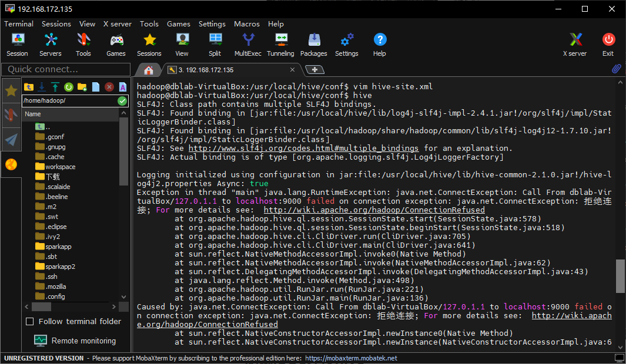
Task: Open the Tools menu
Action: (x=149, y=24)
